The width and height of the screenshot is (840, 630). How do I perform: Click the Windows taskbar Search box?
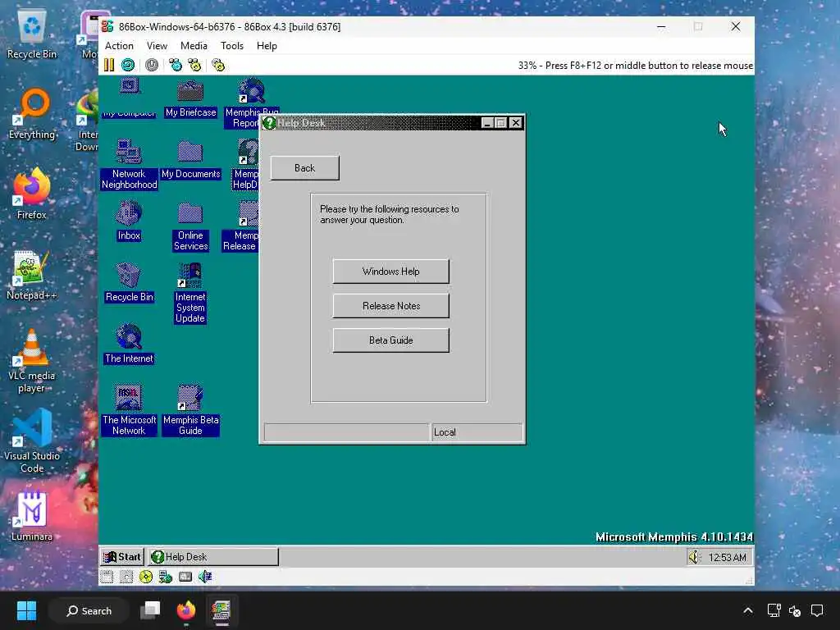coord(89,610)
